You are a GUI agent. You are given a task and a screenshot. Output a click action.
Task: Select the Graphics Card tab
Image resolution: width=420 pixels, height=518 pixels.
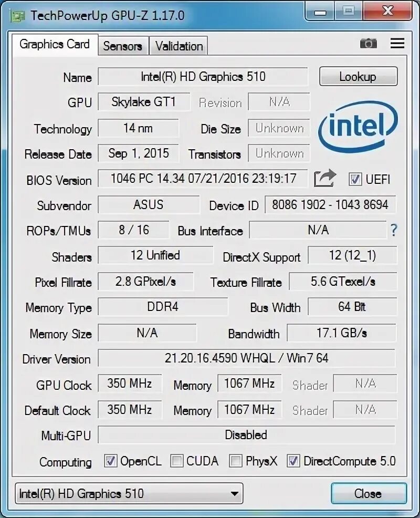click(55, 44)
